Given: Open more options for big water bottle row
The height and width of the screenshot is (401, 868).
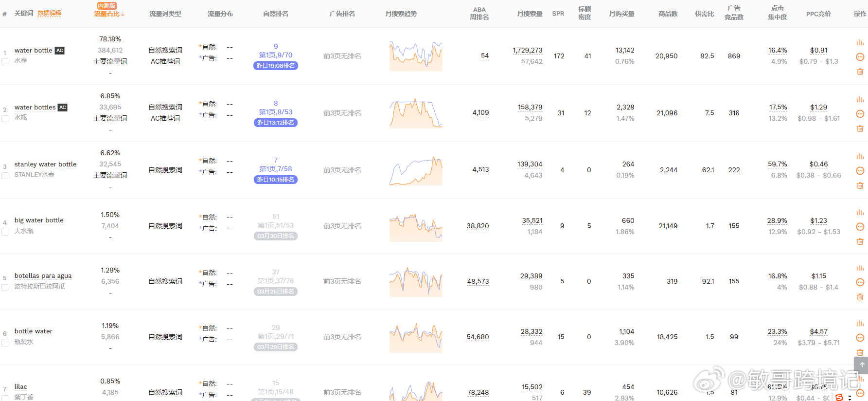Looking at the screenshot, I should 860,227.
